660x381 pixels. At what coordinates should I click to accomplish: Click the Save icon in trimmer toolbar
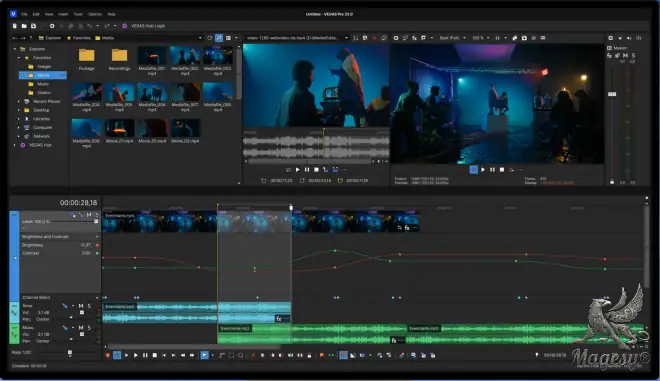tap(365, 38)
